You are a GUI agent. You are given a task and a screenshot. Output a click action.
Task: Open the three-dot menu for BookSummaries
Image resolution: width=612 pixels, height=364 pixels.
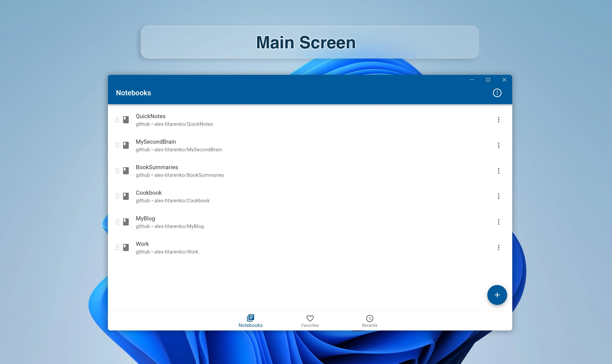pos(498,171)
